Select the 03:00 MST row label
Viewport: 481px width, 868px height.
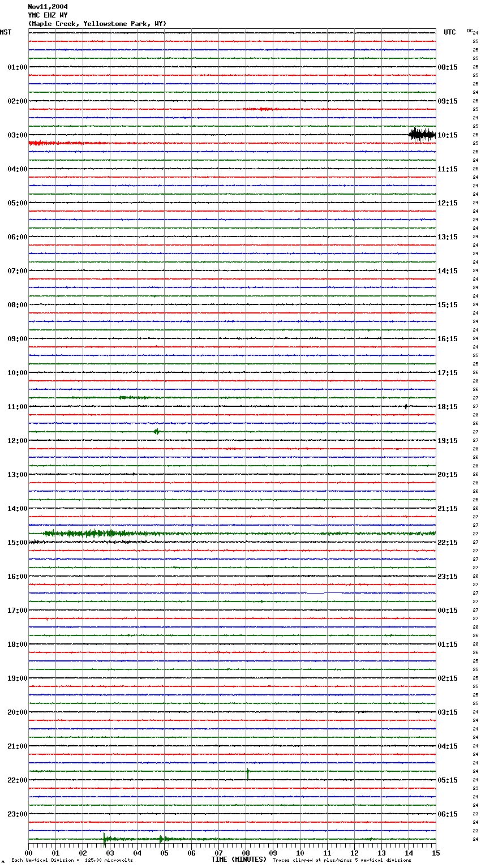pyautogui.click(x=18, y=135)
